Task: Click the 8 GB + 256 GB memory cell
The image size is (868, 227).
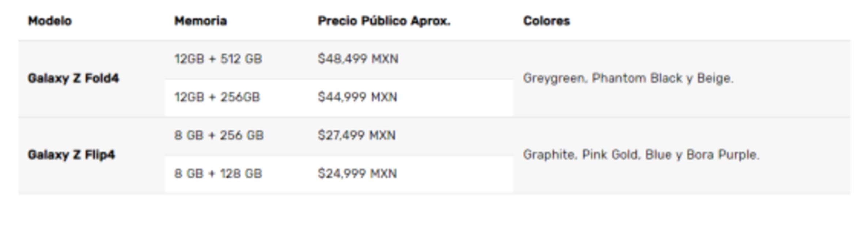Action: pos(219,135)
